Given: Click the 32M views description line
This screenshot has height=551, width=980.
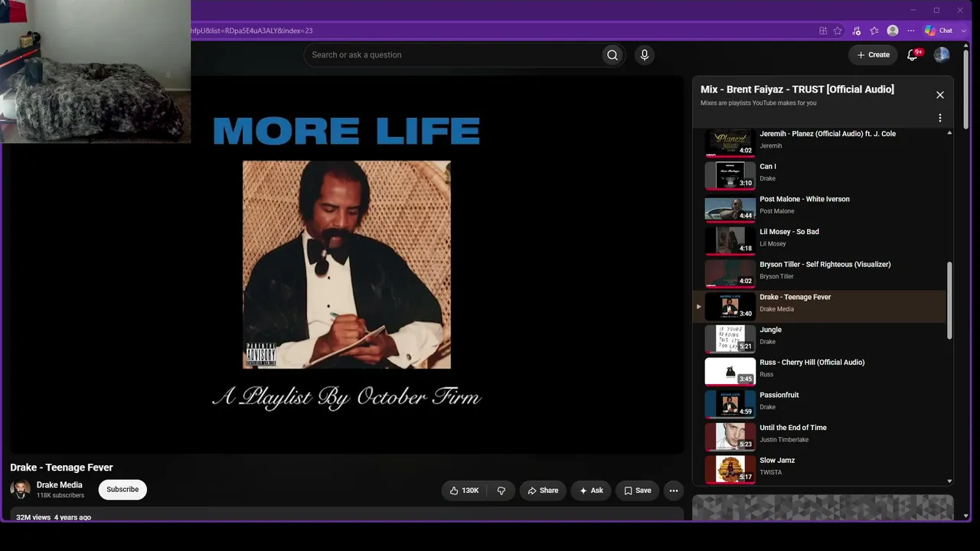Looking at the screenshot, I should (x=54, y=517).
